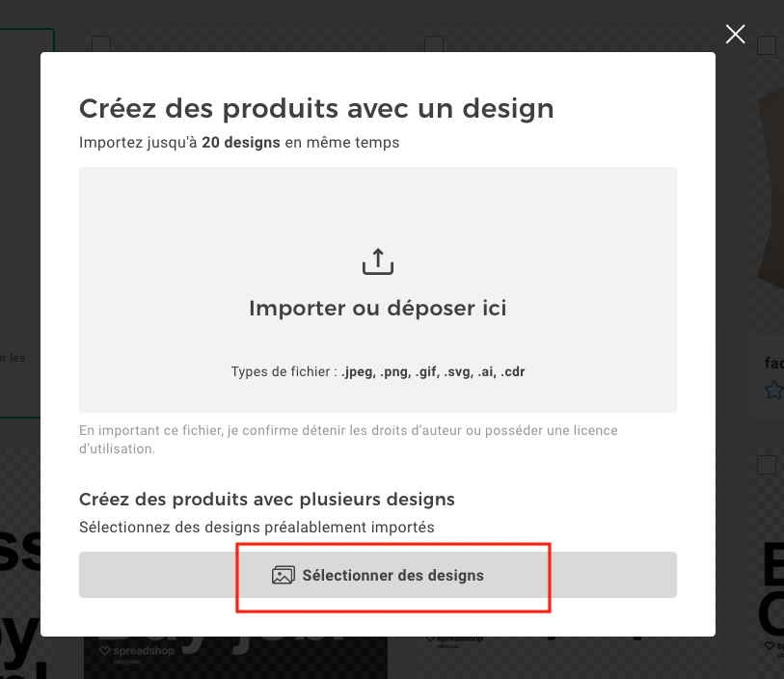Viewport: 784px width, 679px height.
Task: Click the copyright confirmation notice text
Action: [x=348, y=439]
